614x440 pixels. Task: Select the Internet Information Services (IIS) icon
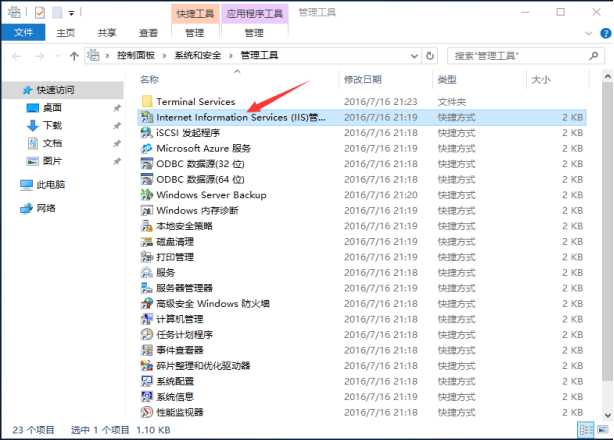point(147,117)
